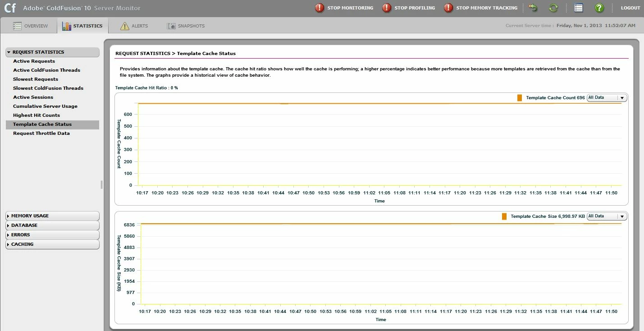
Task: Click the orange Template Cache Count legend swatch
Action: pyautogui.click(x=520, y=98)
